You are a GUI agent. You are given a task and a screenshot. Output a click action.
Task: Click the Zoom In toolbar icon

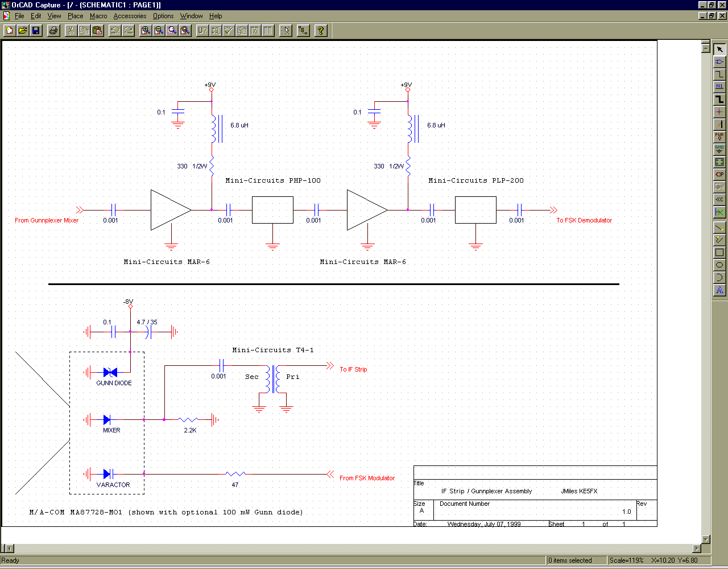146,31
